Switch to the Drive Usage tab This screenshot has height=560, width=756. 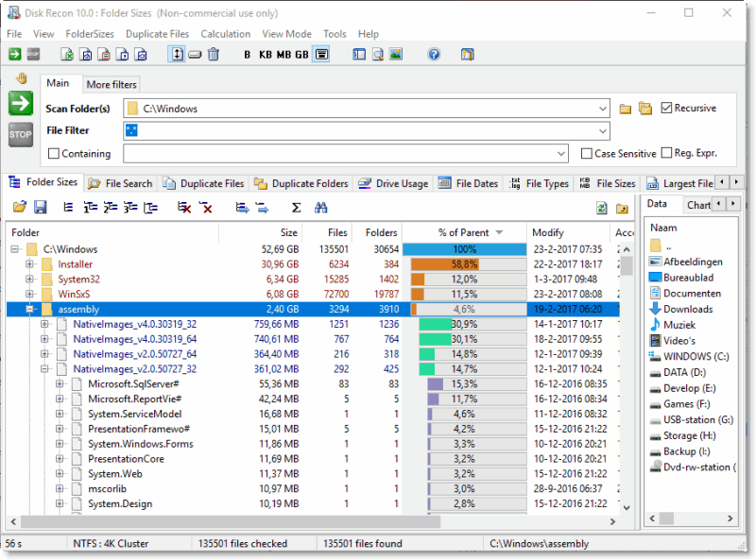[393, 183]
